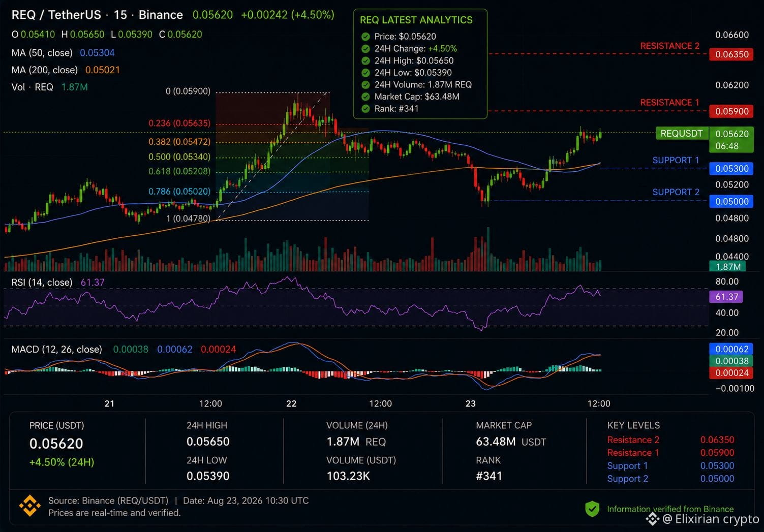
Task: Click the REQ LATEST ANALYTICS heading
Action: [x=416, y=20]
